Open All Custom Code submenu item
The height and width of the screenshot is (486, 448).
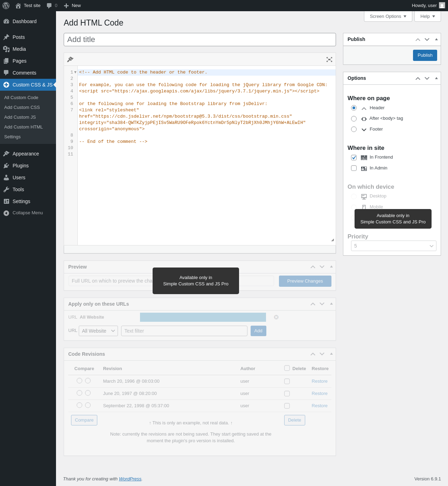click(21, 98)
